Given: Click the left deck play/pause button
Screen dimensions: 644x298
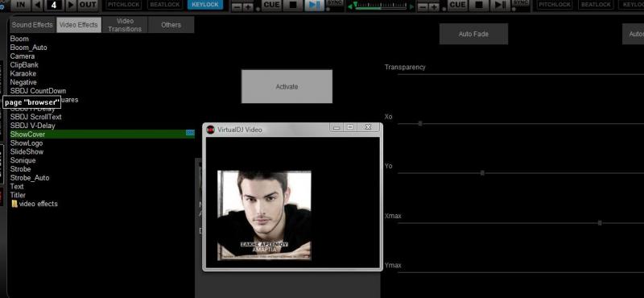Looking at the screenshot, I should click(314, 5).
